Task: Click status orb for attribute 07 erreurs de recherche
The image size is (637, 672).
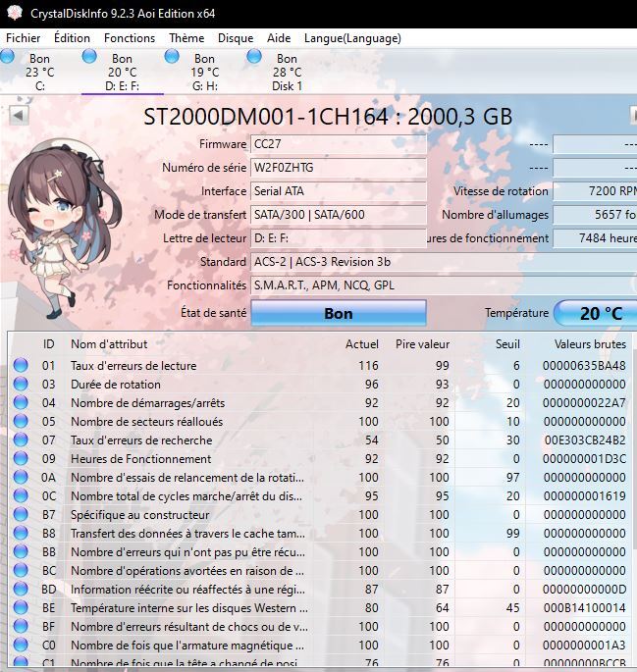Action: click(x=21, y=439)
